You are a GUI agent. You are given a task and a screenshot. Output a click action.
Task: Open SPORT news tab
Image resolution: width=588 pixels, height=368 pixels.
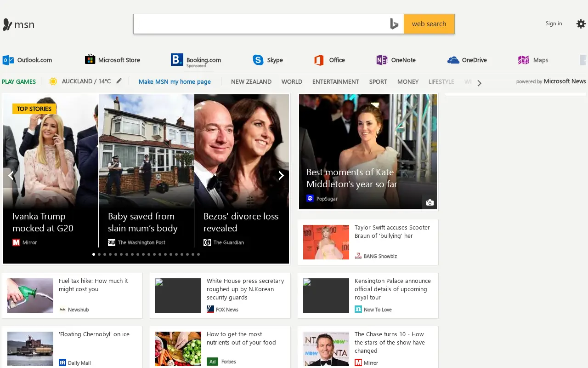[x=378, y=81]
